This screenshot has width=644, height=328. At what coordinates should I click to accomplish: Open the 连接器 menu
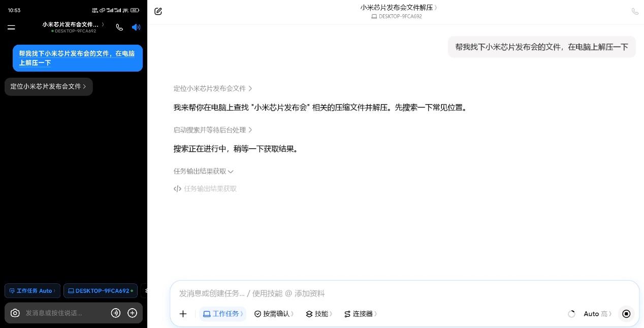[x=361, y=314]
